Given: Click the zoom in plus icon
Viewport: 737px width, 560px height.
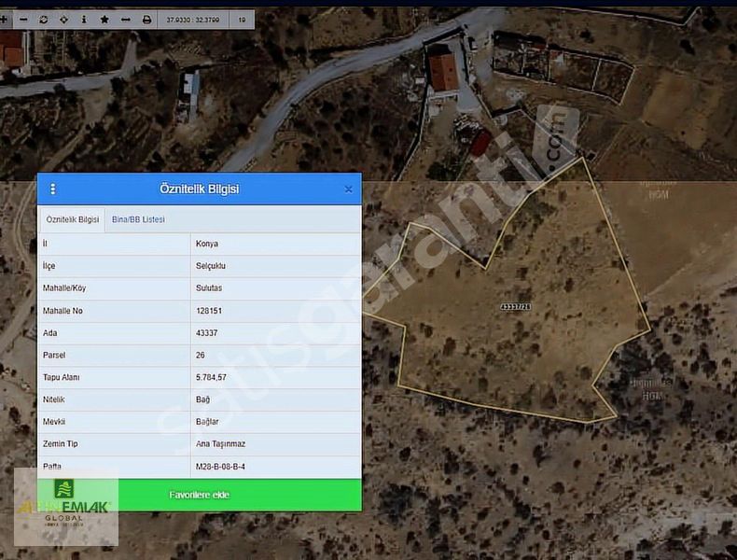Looking at the screenshot, I should (4, 19).
